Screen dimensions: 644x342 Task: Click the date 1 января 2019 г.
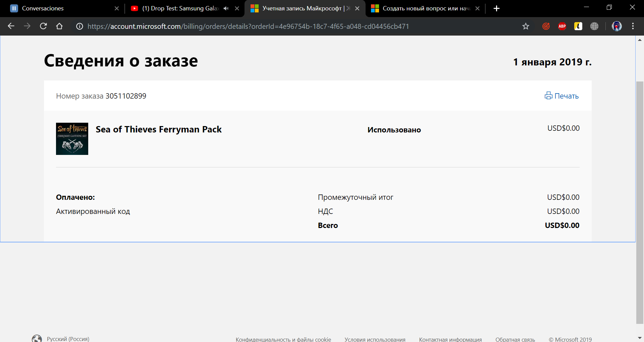pyautogui.click(x=552, y=62)
